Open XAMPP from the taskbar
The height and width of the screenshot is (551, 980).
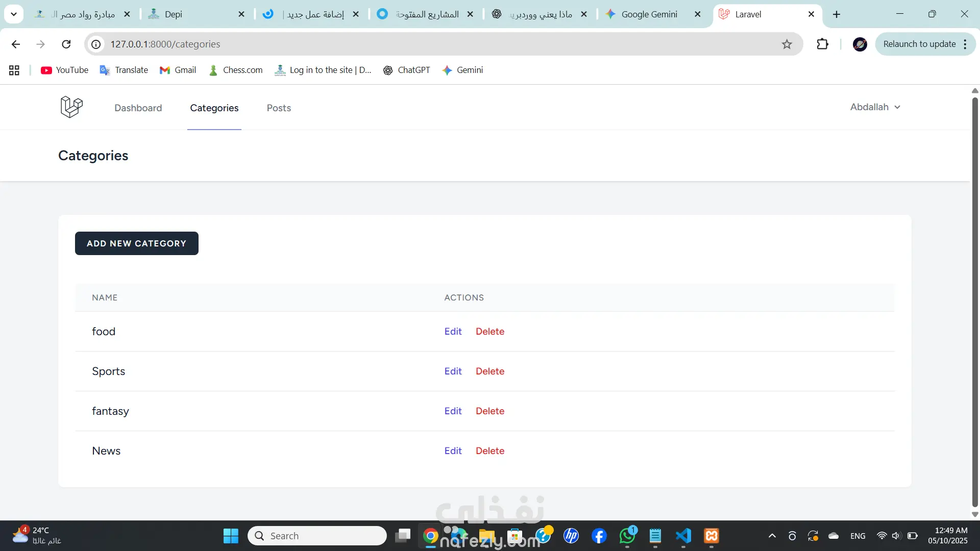[x=712, y=536]
